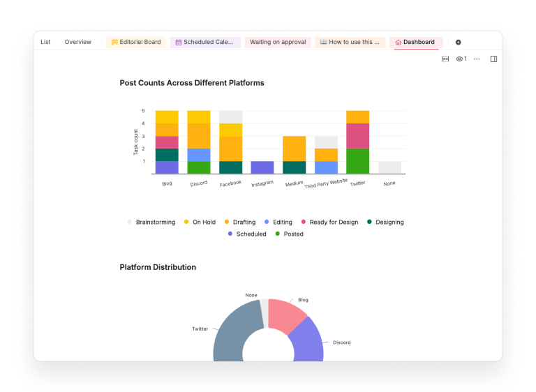The width and height of the screenshot is (536, 392).
Task: Switch to Scheduled Calendar tab
Action: pos(205,42)
